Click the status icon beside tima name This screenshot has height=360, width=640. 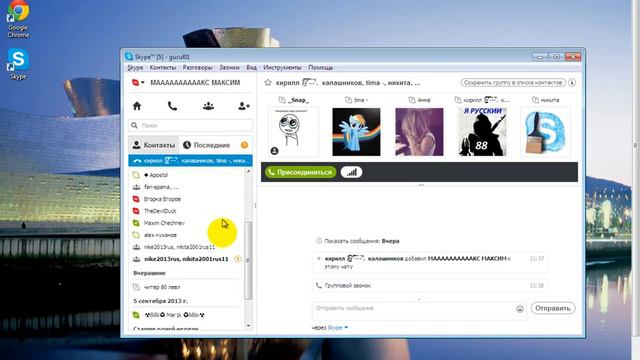[x=348, y=100]
